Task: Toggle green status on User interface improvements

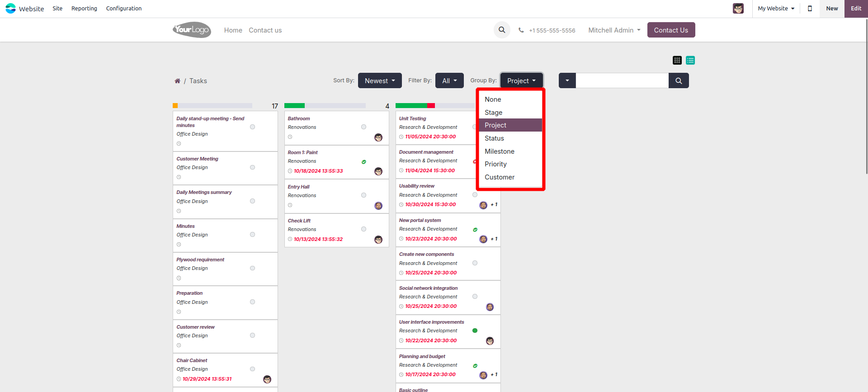Action: click(475, 331)
